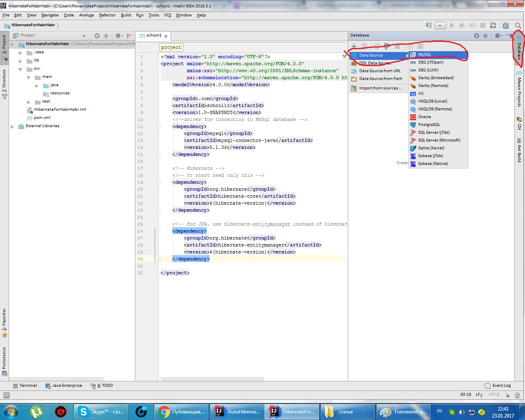The image size is (525, 420).
Task: Click the Stop square icon in toolbar
Action: (483, 25)
